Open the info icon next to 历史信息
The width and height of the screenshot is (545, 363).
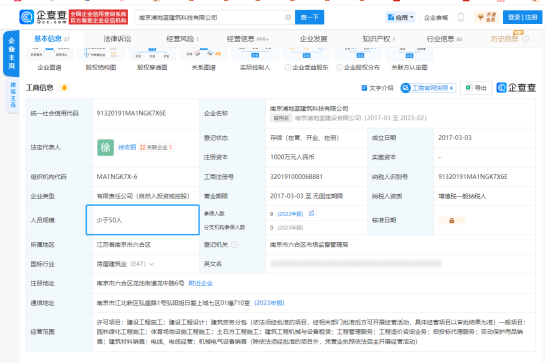click(x=526, y=39)
